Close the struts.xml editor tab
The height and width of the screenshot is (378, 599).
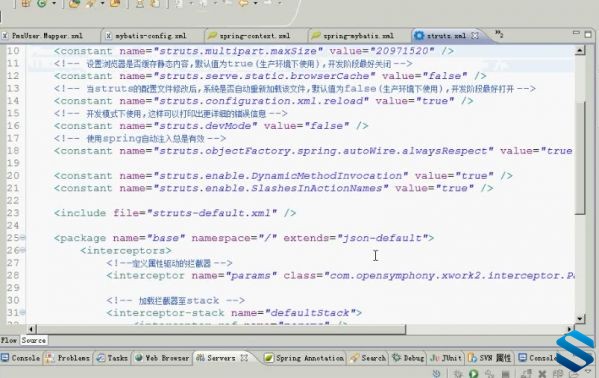click(475, 36)
